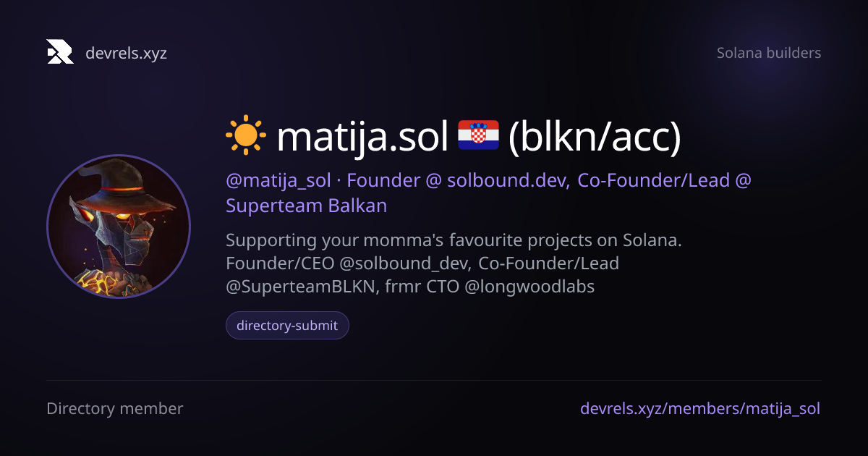The width and height of the screenshot is (868, 456).
Task: Open the @SuperteamBLKN mention
Action: (x=302, y=287)
